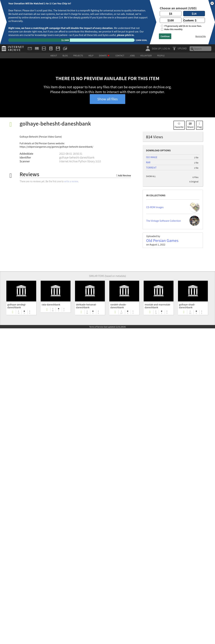
Task: Click Add Review link
Action: (124, 176)
